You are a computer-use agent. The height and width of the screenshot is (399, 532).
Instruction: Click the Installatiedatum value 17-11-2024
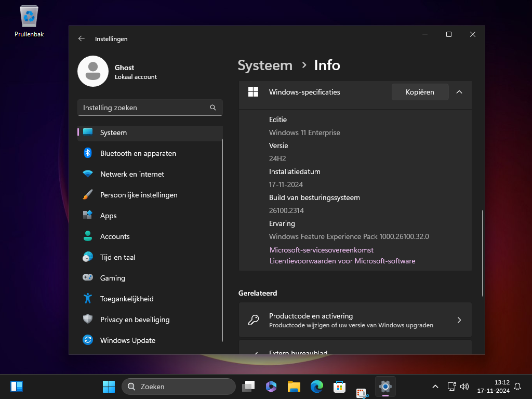pos(286,184)
